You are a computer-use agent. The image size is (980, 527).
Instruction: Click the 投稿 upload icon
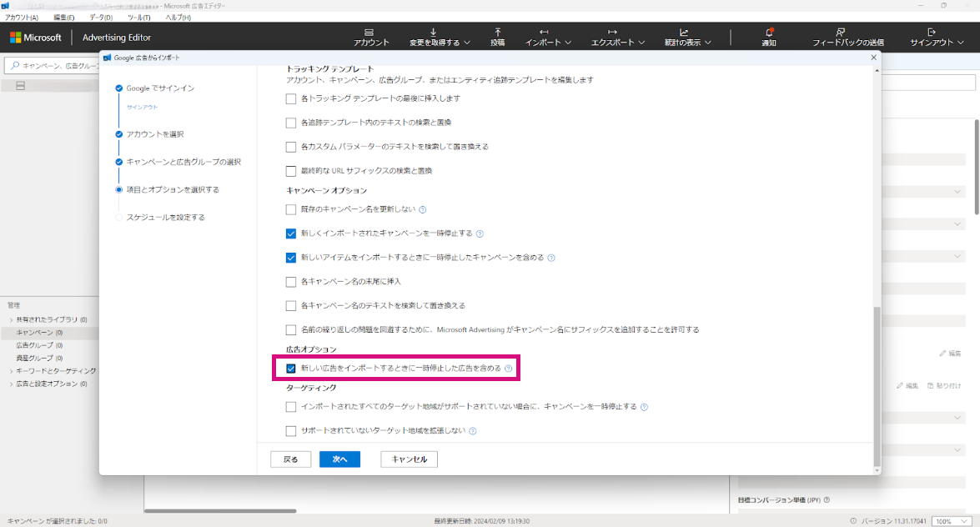[497, 32]
